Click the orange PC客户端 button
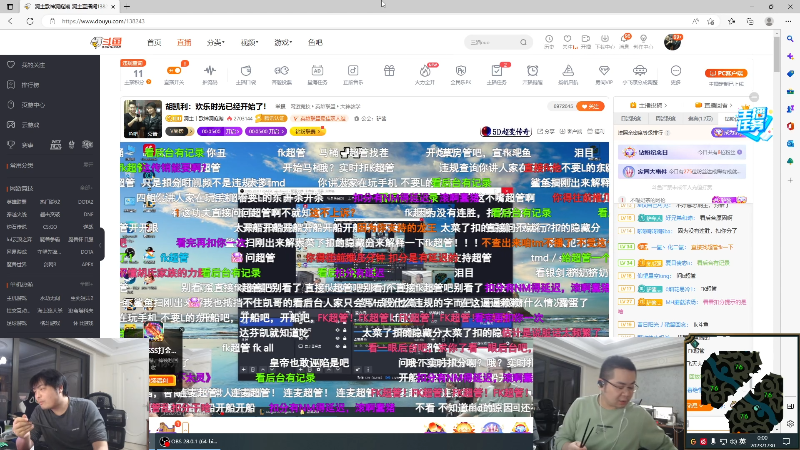 [x=726, y=73]
